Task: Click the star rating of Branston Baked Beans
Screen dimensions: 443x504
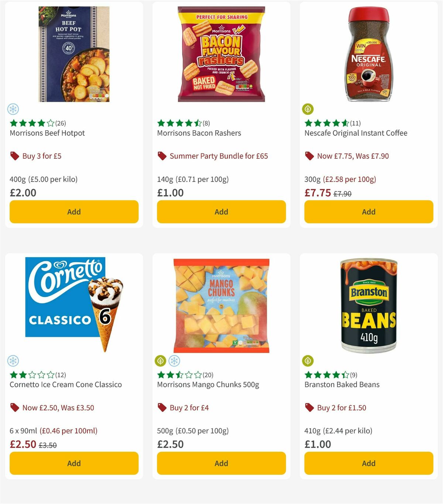Action: pyautogui.click(x=324, y=374)
